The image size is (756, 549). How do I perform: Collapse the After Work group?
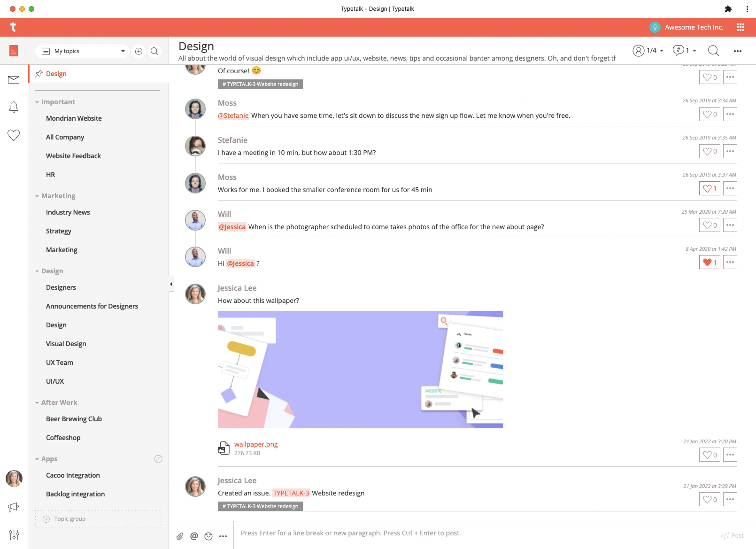pos(56,402)
